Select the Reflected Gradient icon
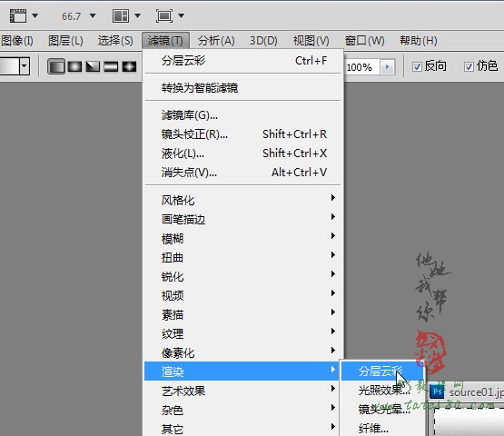This screenshot has height=436, width=504. pos(111,66)
